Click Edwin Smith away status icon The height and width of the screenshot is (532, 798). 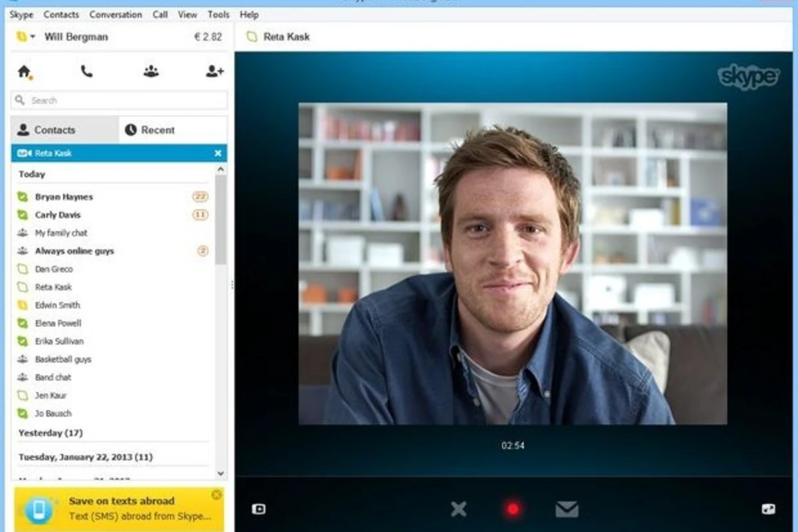click(x=23, y=305)
